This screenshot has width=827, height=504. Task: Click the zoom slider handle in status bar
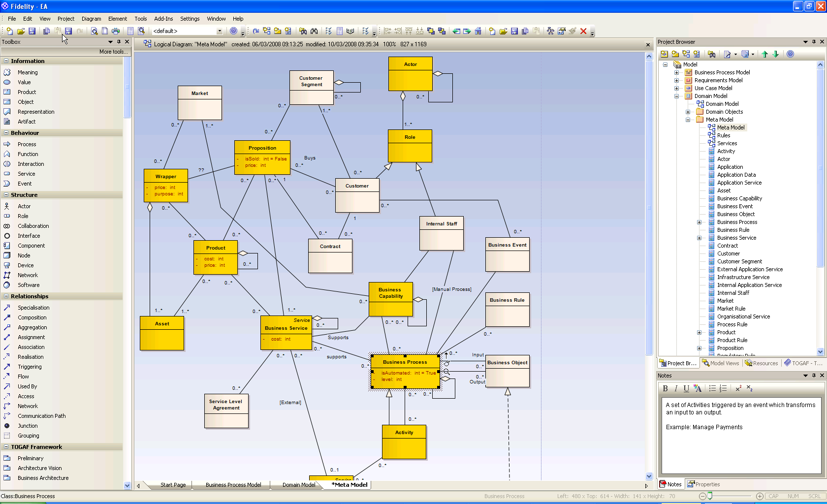[710, 496]
